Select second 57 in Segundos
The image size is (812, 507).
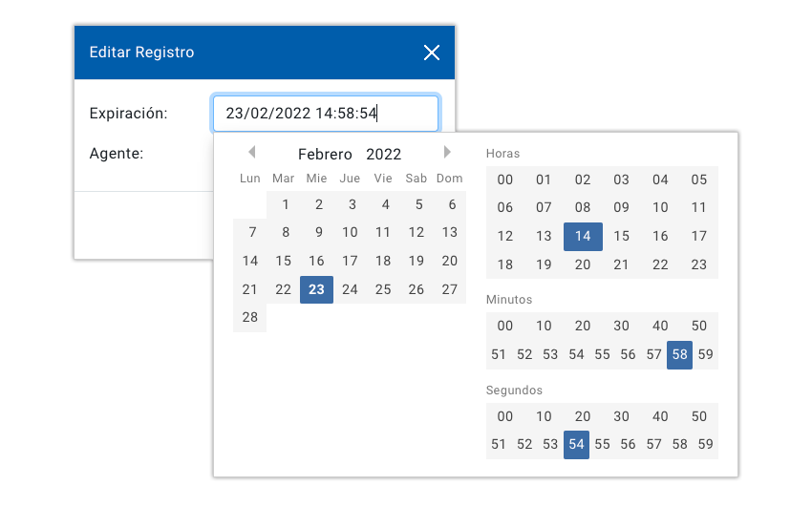(653, 445)
